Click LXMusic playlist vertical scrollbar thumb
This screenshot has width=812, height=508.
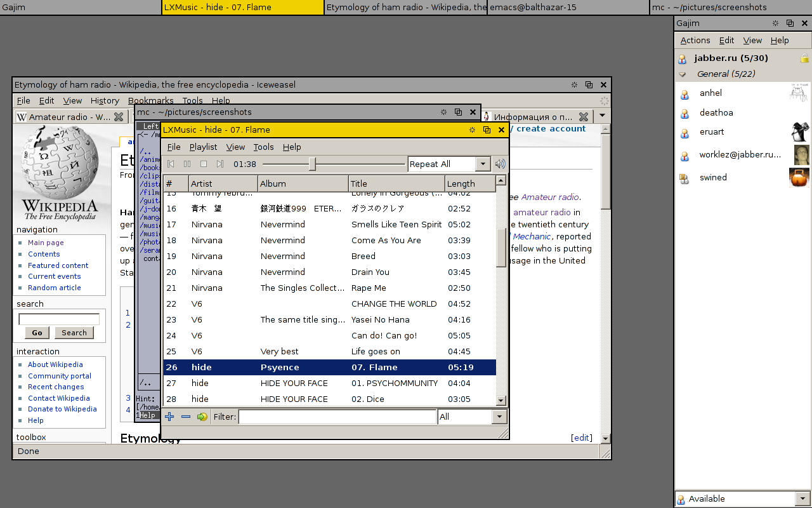click(x=501, y=247)
